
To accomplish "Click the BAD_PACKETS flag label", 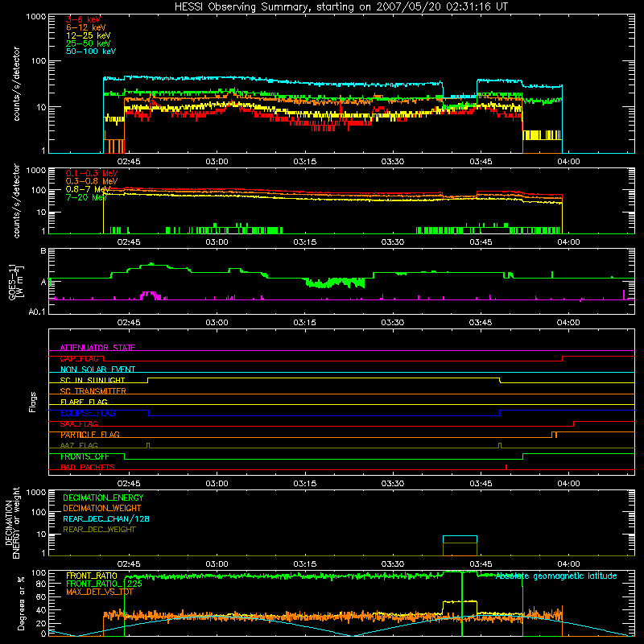I will (88, 467).
